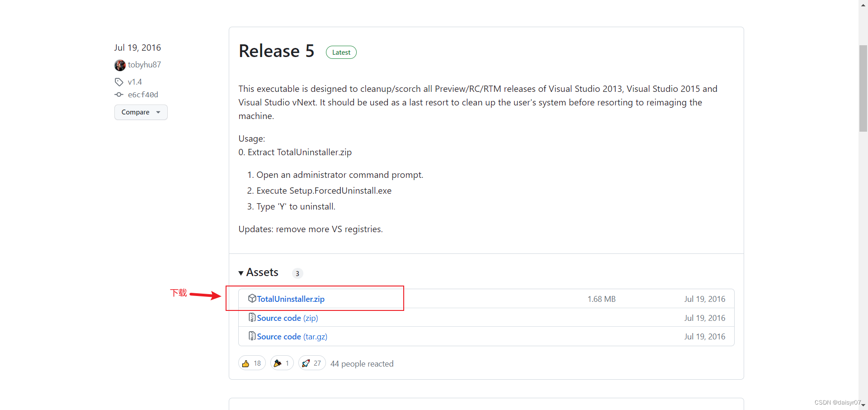The height and width of the screenshot is (410, 868).
Task: React with the party popper emoji
Action: tap(282, 363)
